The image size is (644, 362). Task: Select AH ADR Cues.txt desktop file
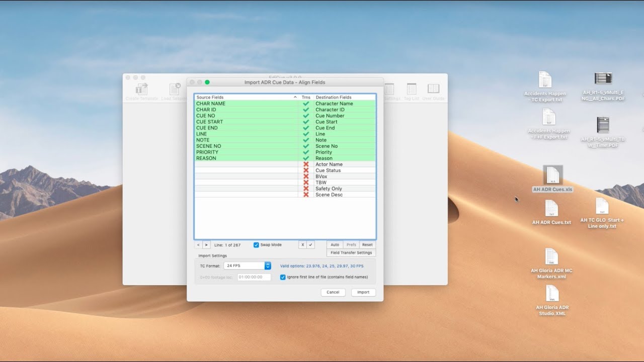pyautogui.click(x=551, y=212)
